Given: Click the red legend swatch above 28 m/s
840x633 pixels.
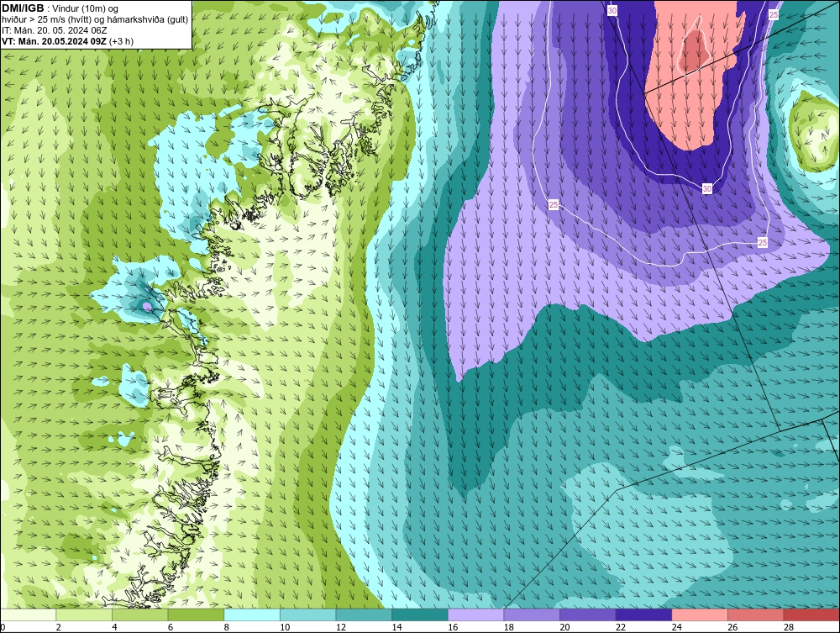Looking at the screenshot, I should click(x=811, y=615).
